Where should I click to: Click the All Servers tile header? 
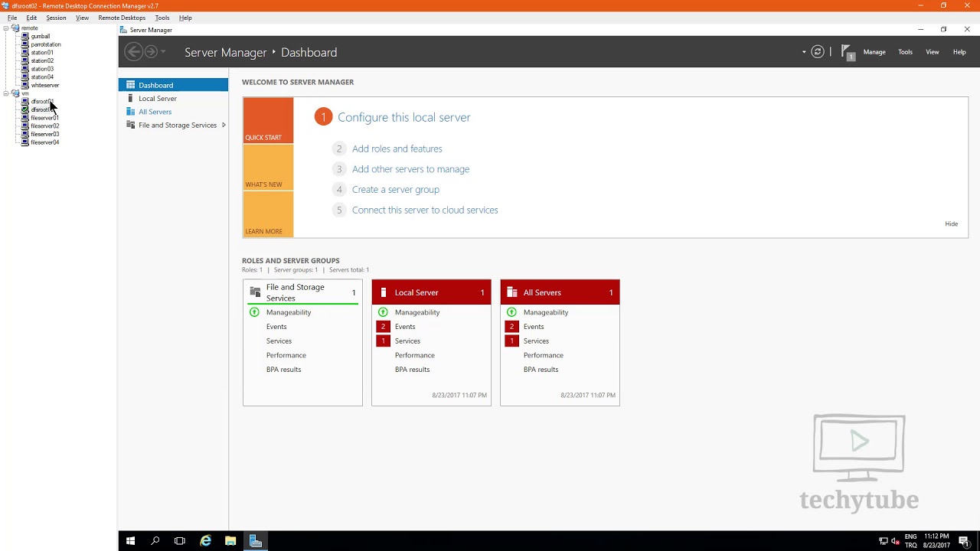point(560,292)
